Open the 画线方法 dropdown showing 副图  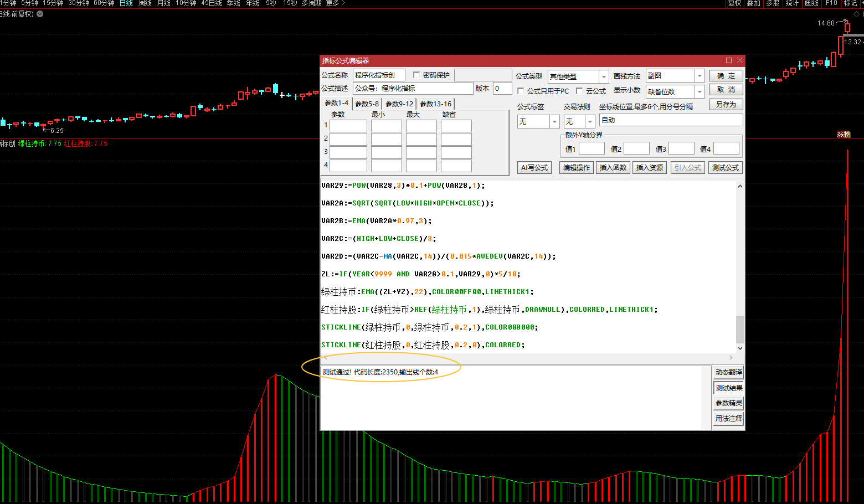click(700, 76)
